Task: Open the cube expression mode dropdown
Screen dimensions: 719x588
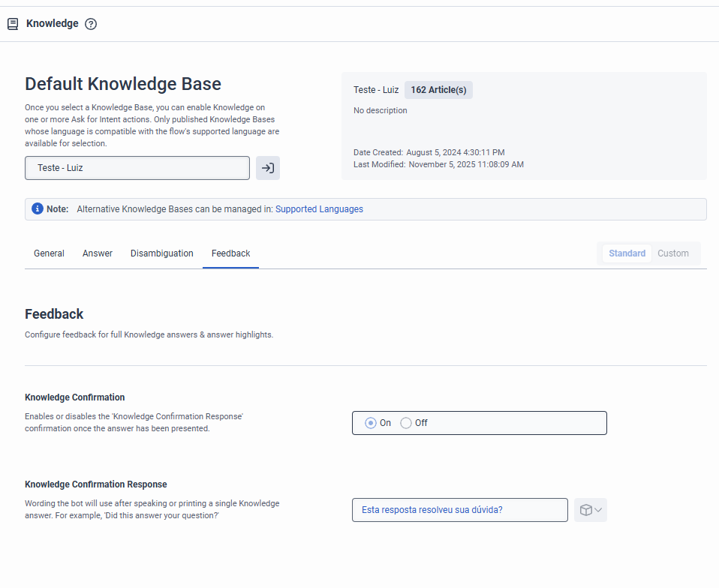Action: click(591, 510)
